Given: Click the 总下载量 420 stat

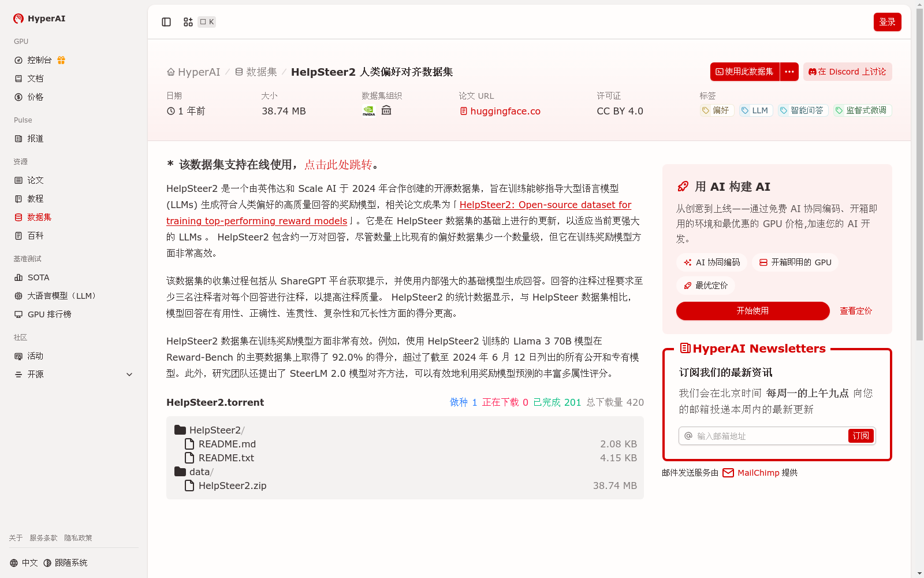Looking at the screenshot, I should (615, 402).
